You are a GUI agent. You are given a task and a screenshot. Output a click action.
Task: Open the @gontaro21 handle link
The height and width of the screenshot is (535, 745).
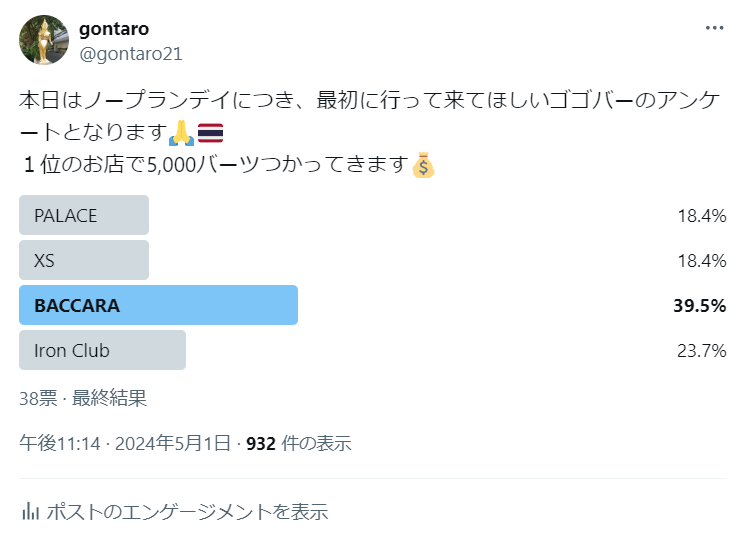coord(130,54)
